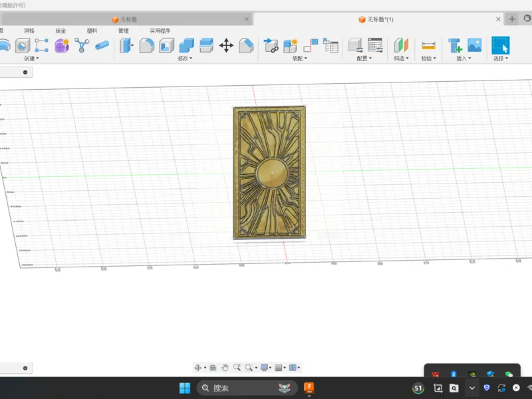Close the 无标题 document tab
Viewport: 532px width, 399px height.
247,19
